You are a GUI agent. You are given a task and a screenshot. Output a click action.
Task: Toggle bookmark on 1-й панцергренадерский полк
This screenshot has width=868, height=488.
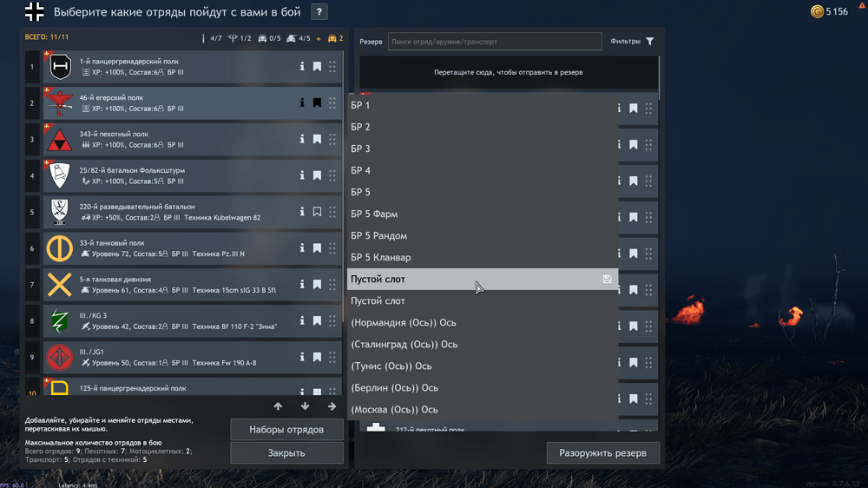tap(317, 67)
